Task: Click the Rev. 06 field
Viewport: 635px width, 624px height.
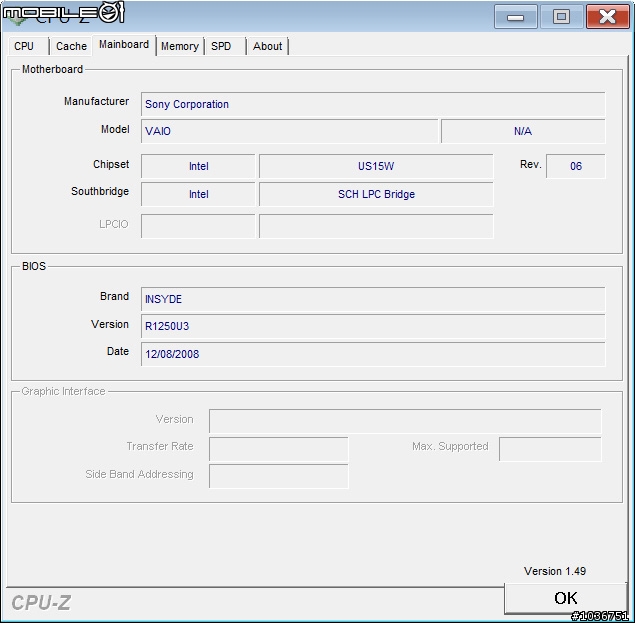Action: click(x=575, y=166)
